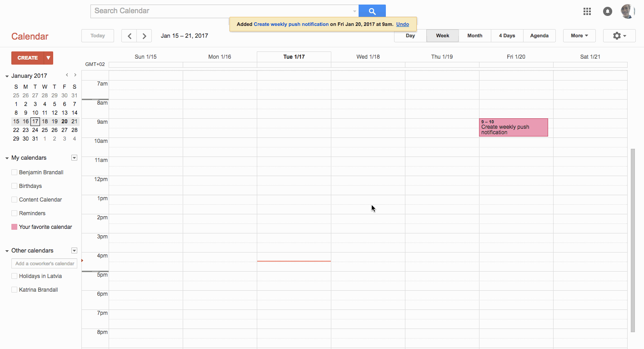Open the More menu
The image size is (644, 349).
coord(579,36)
